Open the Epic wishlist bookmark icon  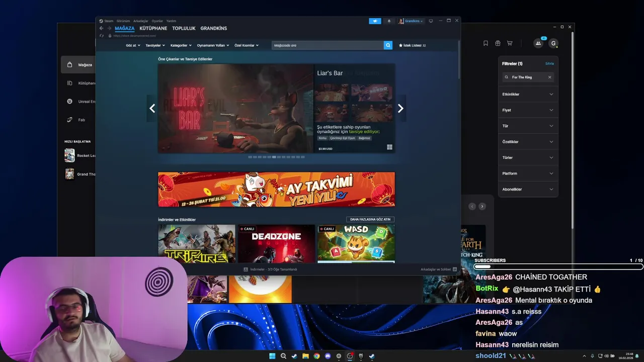pyautogui.click(x=486, y=43)
